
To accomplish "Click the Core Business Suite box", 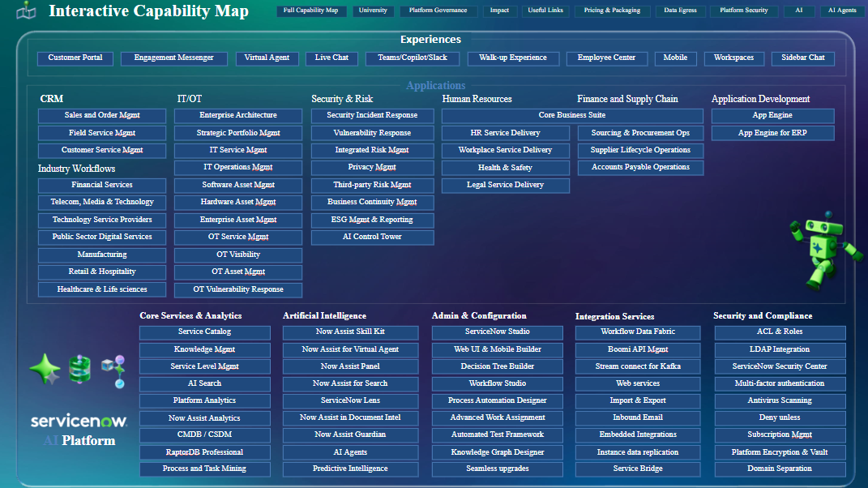I will [571, 116].
